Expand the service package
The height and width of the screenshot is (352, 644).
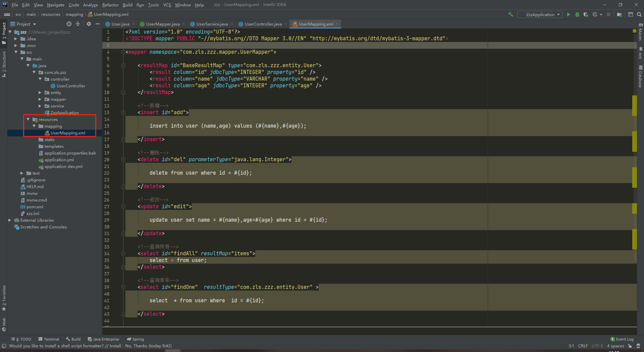coord(40,106)
